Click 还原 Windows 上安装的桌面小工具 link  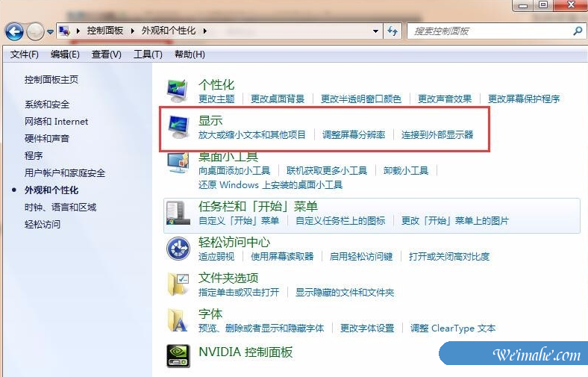click(270, 185)
